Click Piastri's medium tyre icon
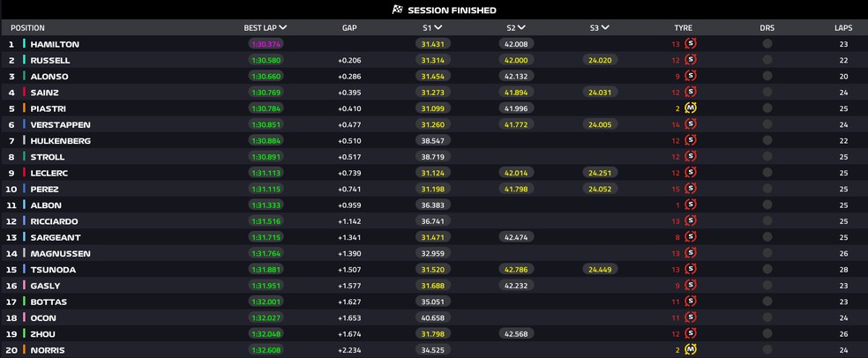 [691, 108]
